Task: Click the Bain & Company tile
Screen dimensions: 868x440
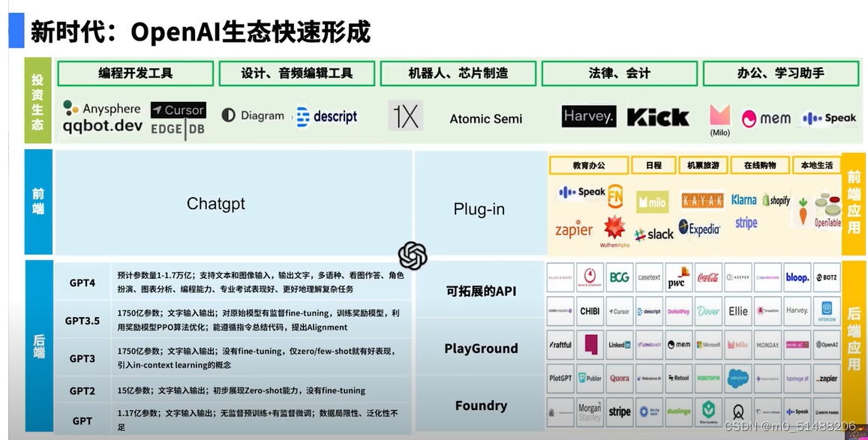Action: tap(590, 277)
